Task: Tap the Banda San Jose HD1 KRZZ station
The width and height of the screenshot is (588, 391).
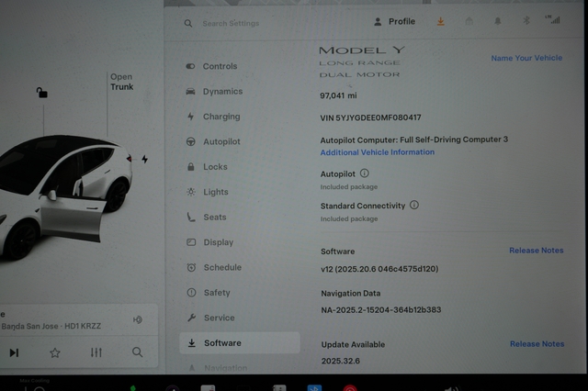Action: [51, 326]
